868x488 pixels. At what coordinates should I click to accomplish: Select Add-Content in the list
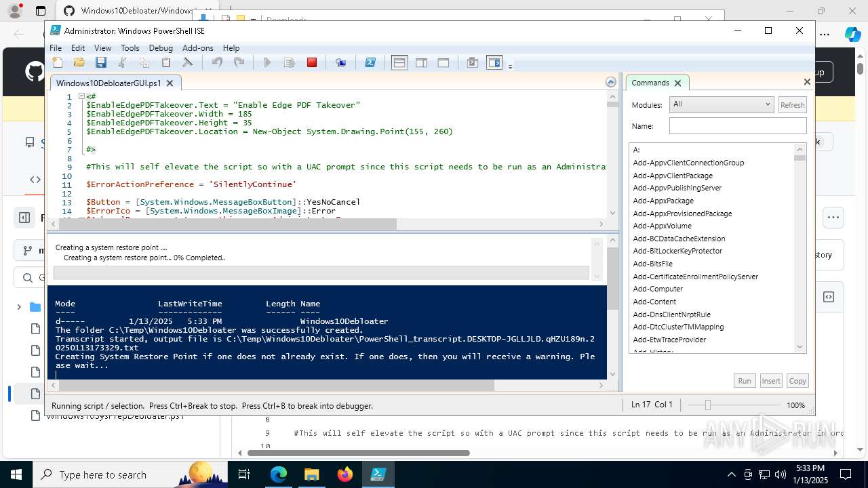click(654, 302)
